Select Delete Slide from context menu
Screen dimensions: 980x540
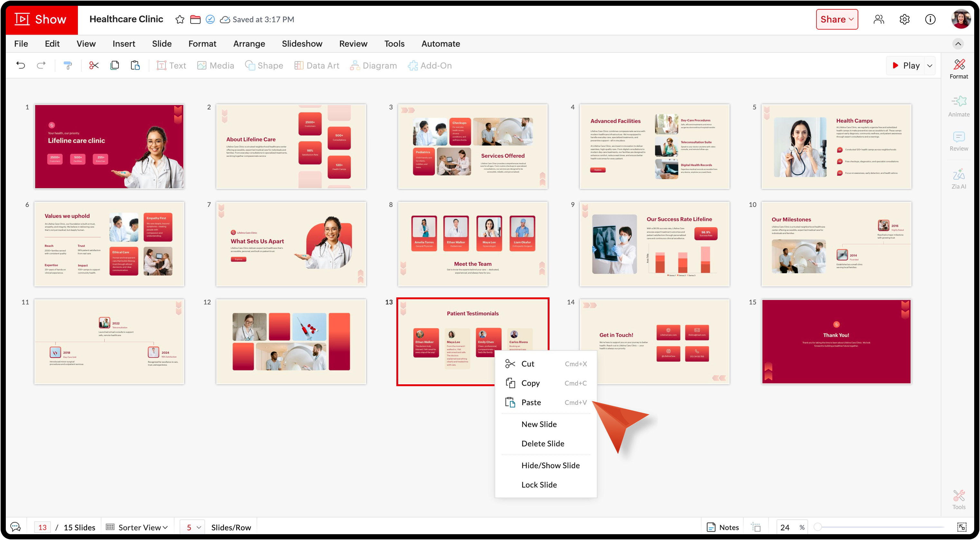(x=542, y=443)
